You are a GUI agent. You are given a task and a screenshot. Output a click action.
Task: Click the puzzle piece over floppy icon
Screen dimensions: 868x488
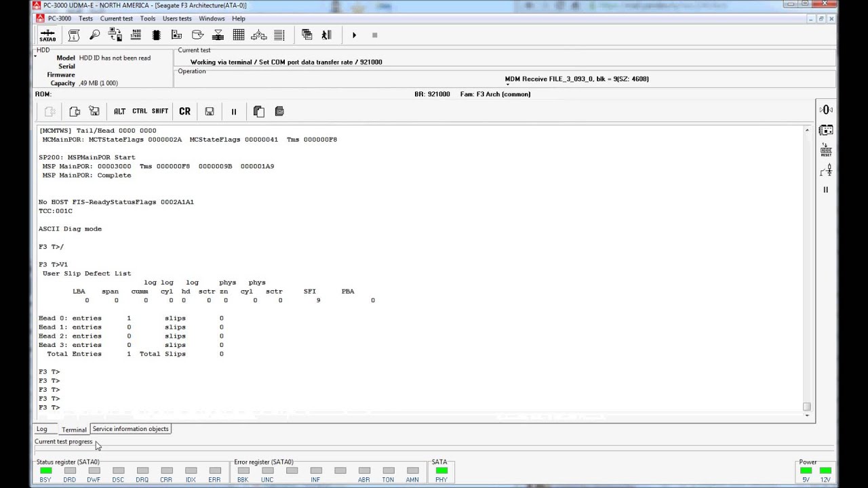pos(94,111)
